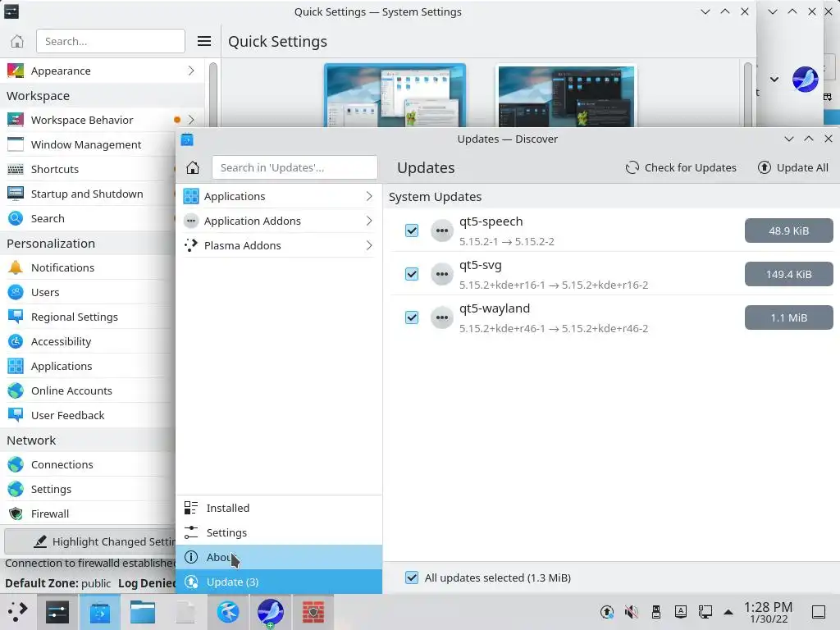Click dropdown arrow beside SeaMonkey logo

(x=774, y=80)
